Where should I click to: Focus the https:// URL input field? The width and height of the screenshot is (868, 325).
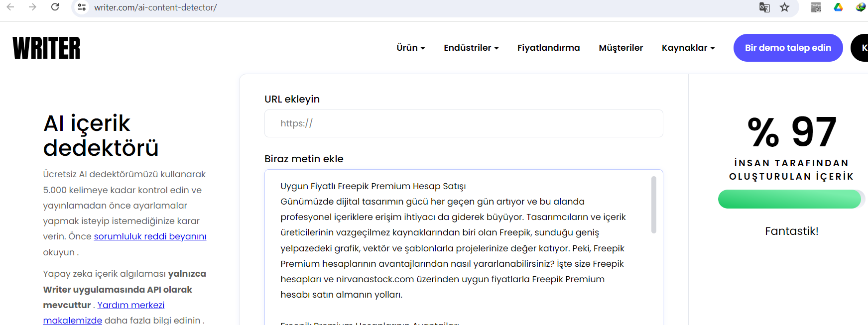click(464, 123)
